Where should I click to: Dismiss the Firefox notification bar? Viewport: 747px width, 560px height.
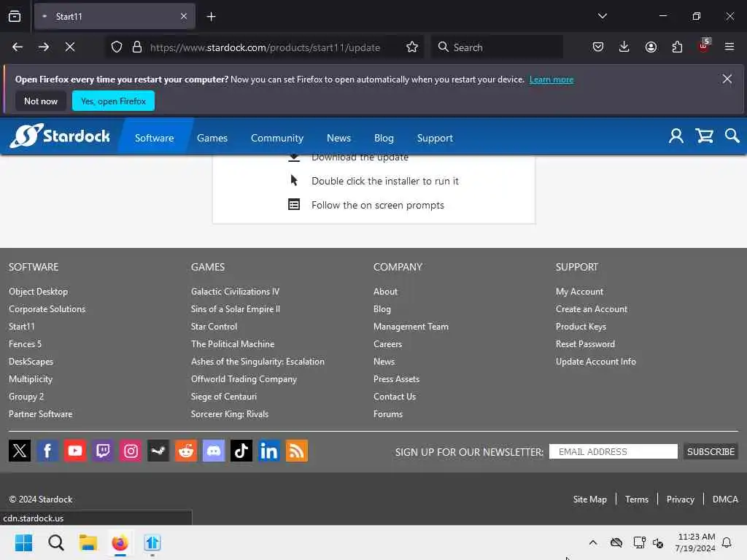click(727, 79)
